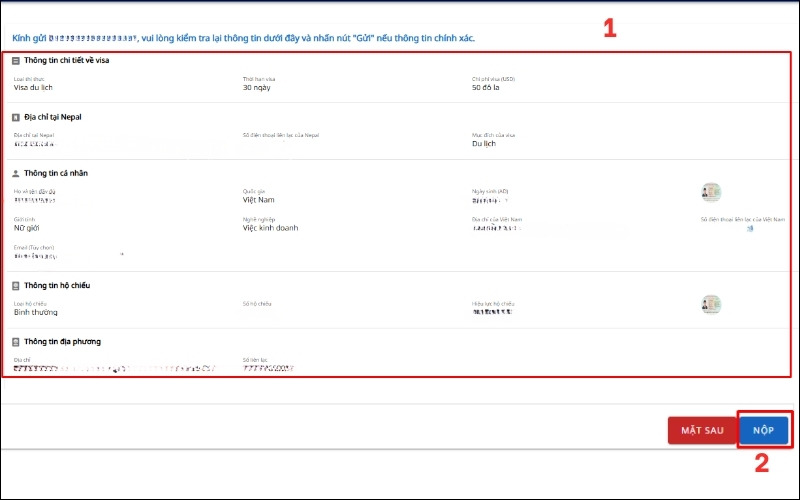Click the "Số hộ chiếu" field label
Viewport: 800px width, 500px height.
click(257, 304)
